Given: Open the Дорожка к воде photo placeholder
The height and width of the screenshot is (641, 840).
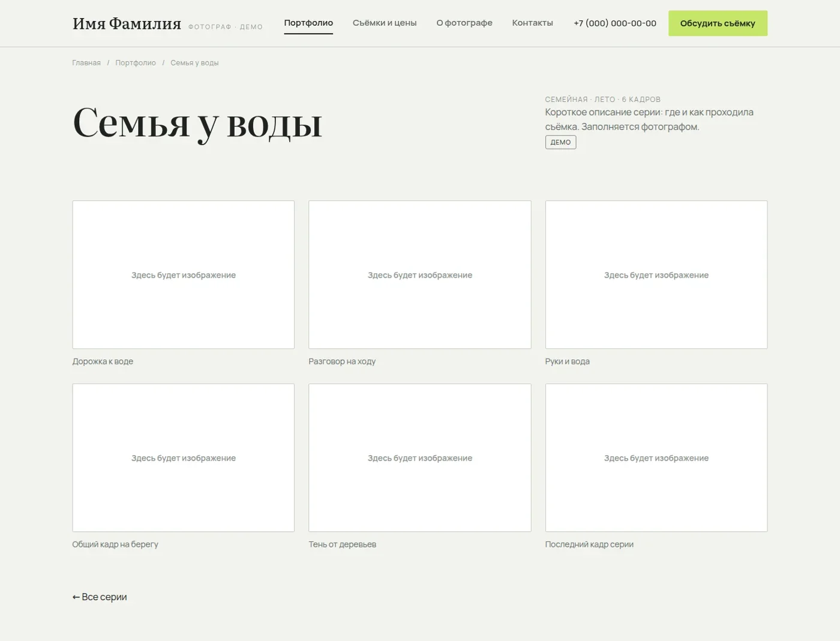Looking at the screenshot, I should [184, 275].
